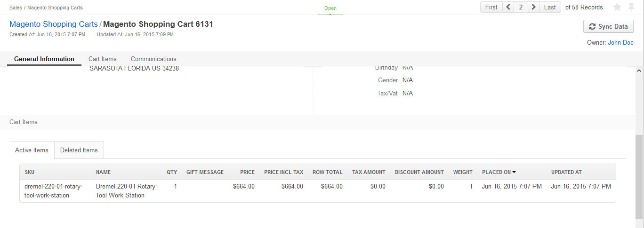Sort by the Weight column header
Screen dimensions: 644x228
click(463, 172)
